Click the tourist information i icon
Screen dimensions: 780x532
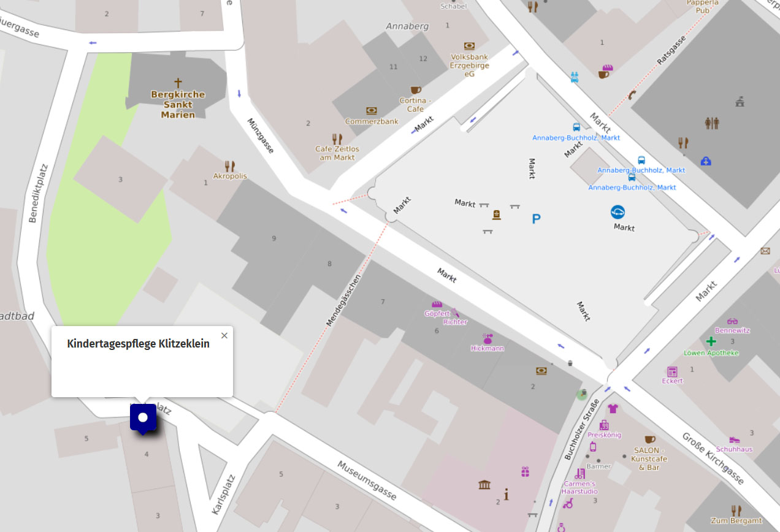click(506, 494)
